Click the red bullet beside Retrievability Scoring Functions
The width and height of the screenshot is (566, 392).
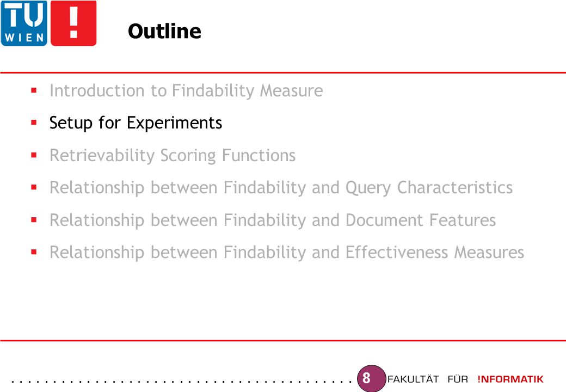34,155
